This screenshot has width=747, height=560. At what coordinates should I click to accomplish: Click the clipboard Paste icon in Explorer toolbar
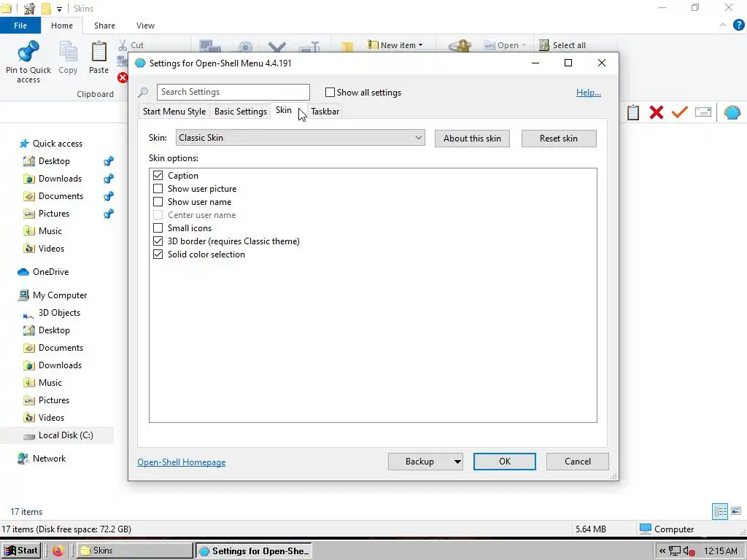[x=632, y=112]
